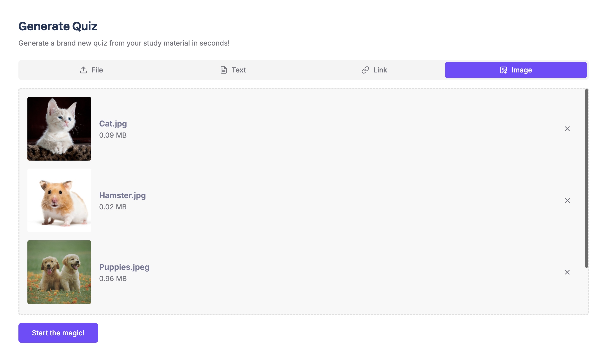604x364 pixels.
Task: Click the white kitten thumbnail
Action: (x=59, y=129)
